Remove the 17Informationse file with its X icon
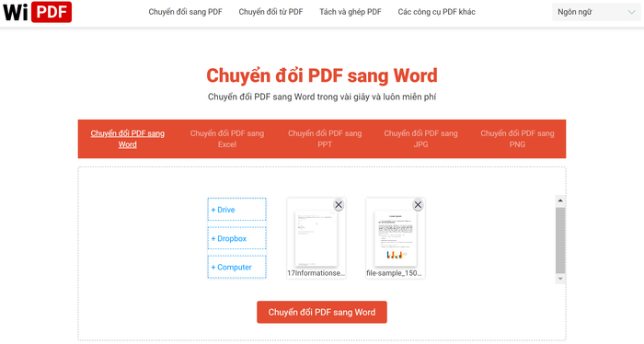644x344 pixels. 339,205
